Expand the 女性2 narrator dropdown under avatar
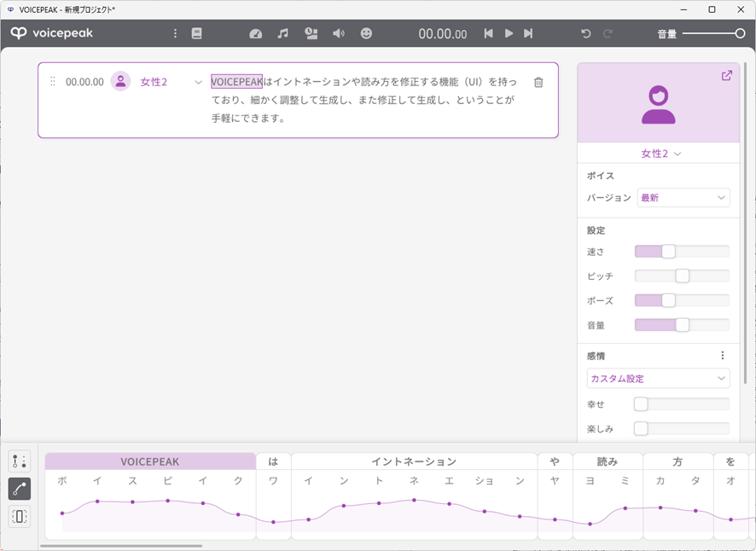The width and height of the screenshot is (756, 551). (x=661, y=154)
